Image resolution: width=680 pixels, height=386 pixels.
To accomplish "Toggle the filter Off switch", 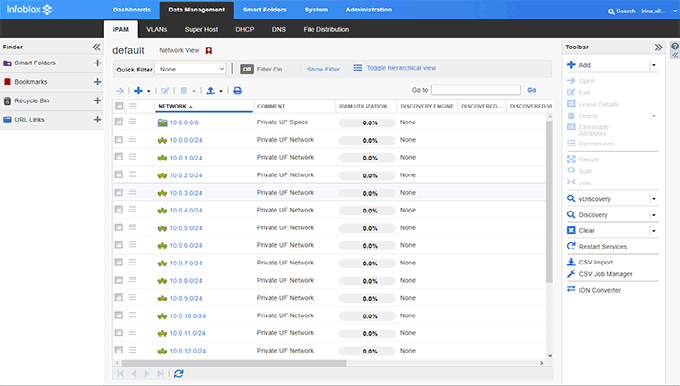I will tap(247, 69).
